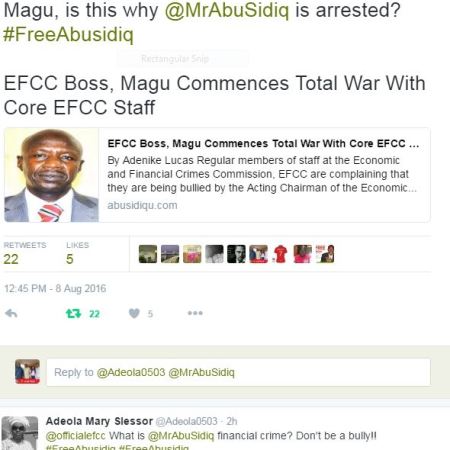View the list of 22 retweets

pyautogui.click(x=25, y=253)
